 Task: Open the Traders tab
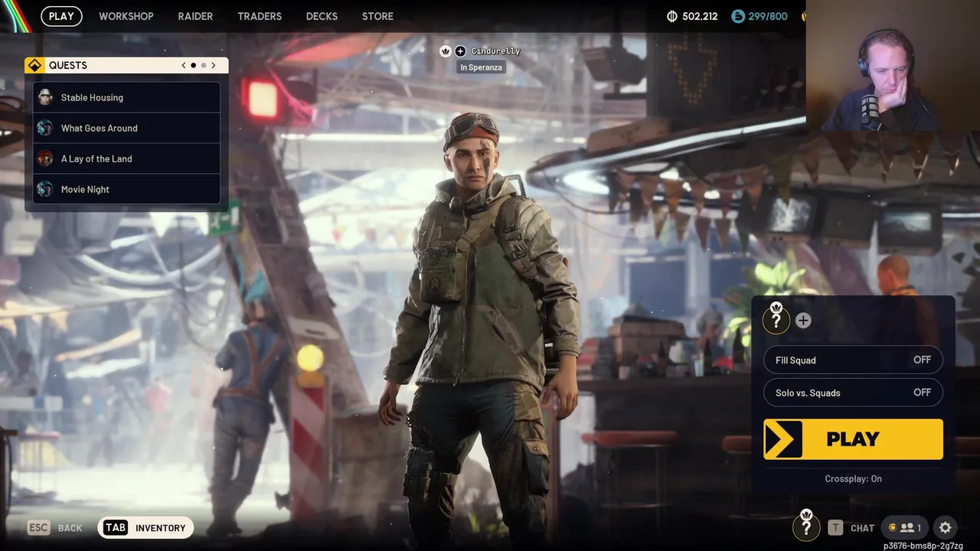(260, 16)
